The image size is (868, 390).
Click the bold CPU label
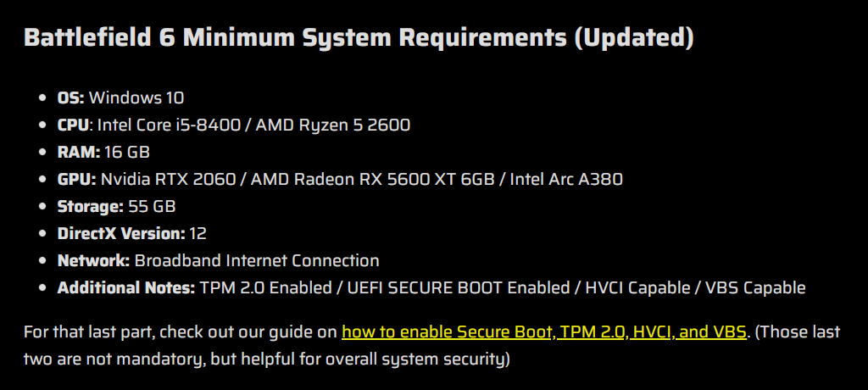[73, 125]
